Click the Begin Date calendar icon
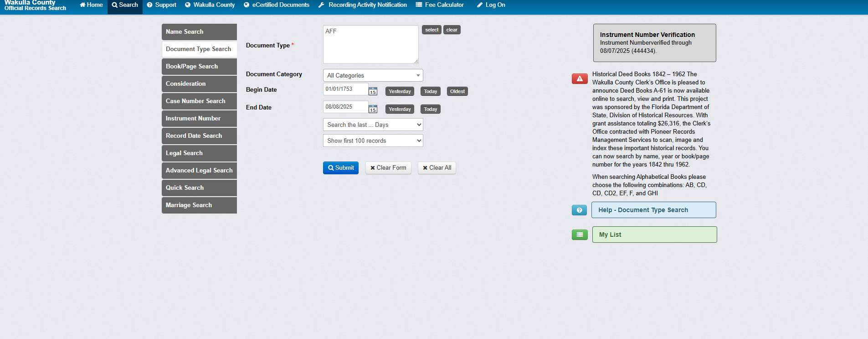Screen dimensions: 868x339 coord(373,91)
